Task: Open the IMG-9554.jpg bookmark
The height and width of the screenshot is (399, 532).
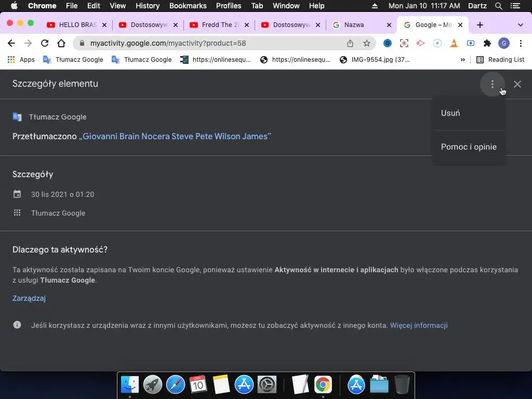Action: (375, 60)
